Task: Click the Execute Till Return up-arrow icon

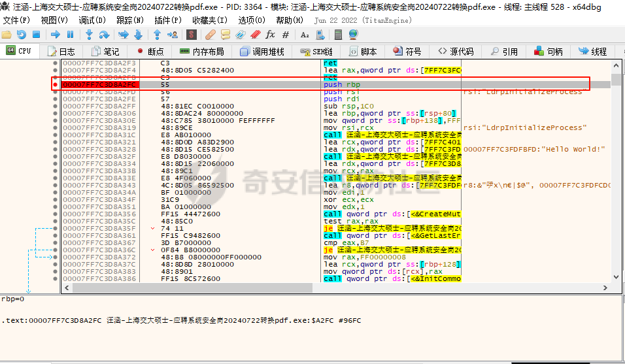Action: click(x=157, y=35)
